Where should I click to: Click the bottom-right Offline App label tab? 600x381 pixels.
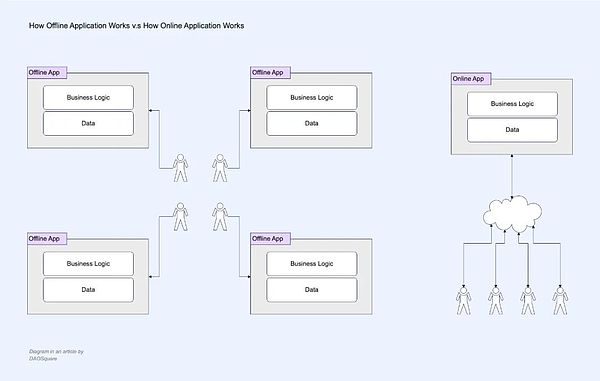coord(271,238)
